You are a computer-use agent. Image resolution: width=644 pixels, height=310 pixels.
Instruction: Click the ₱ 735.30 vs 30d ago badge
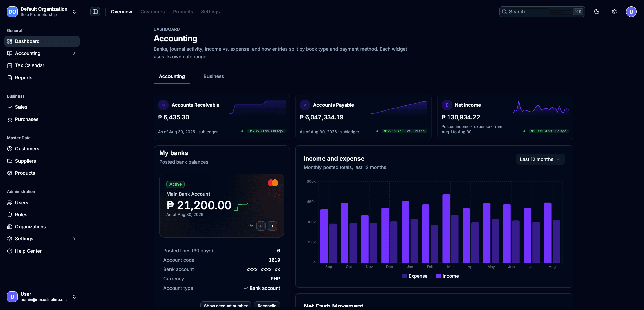266,131
